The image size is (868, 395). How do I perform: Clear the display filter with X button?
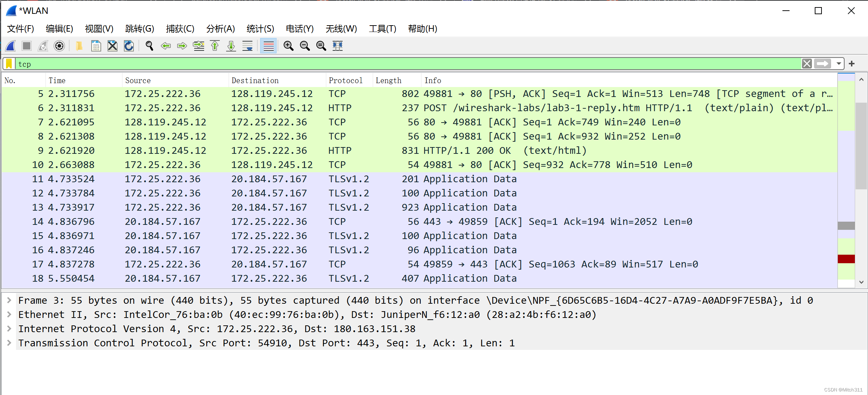point(807,64)
